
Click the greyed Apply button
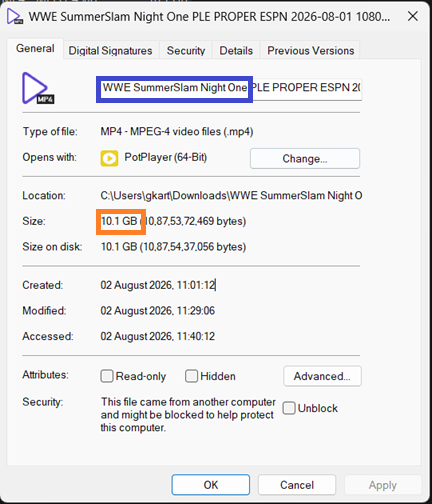point(383,485)
